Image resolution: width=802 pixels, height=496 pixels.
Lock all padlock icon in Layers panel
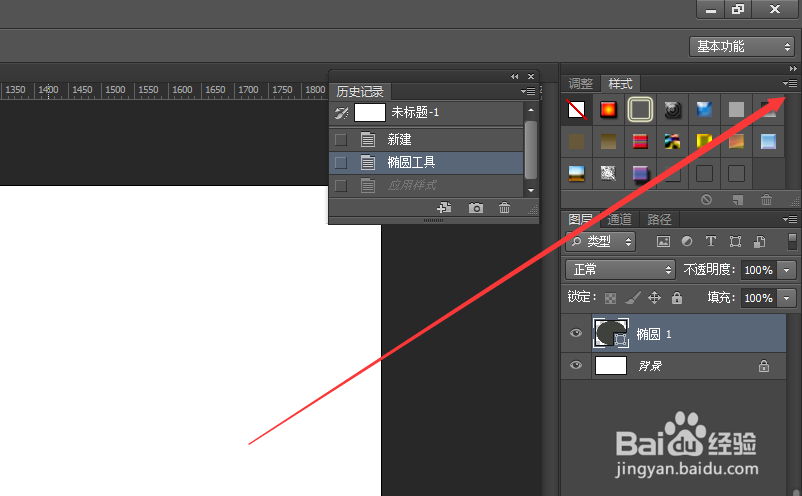(677, 298)
